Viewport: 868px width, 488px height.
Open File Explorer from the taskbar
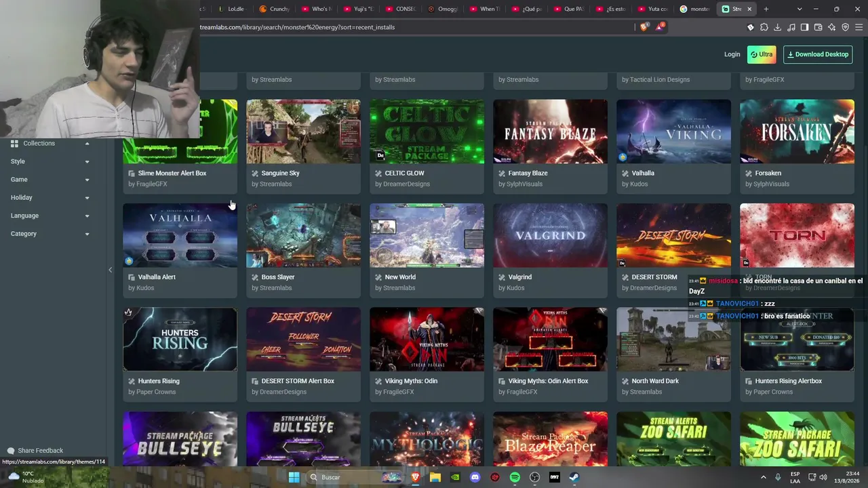(435, 477)
